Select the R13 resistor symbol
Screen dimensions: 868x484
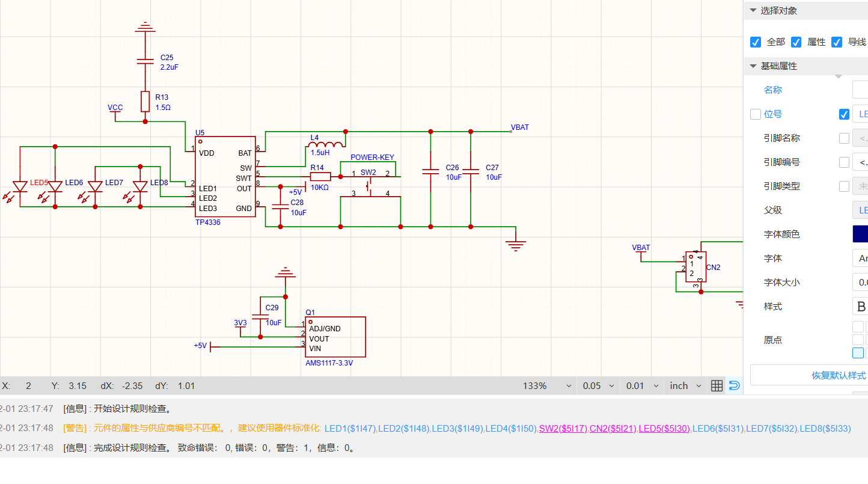[145, 102]
